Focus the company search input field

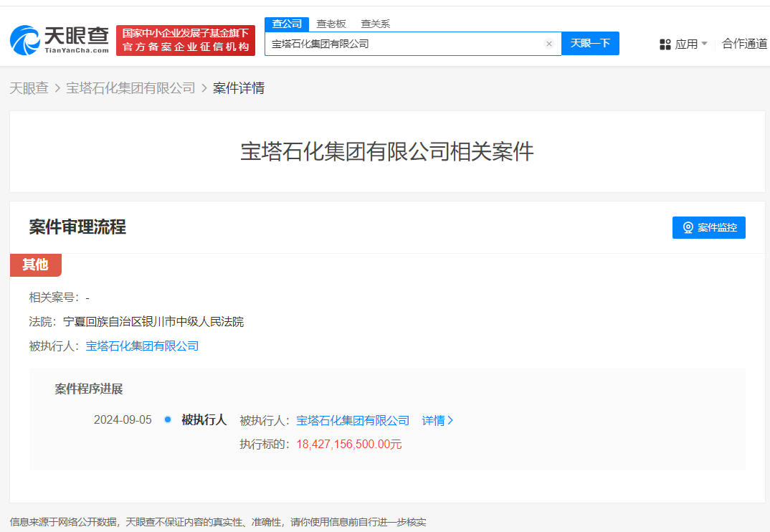[407, 44]
